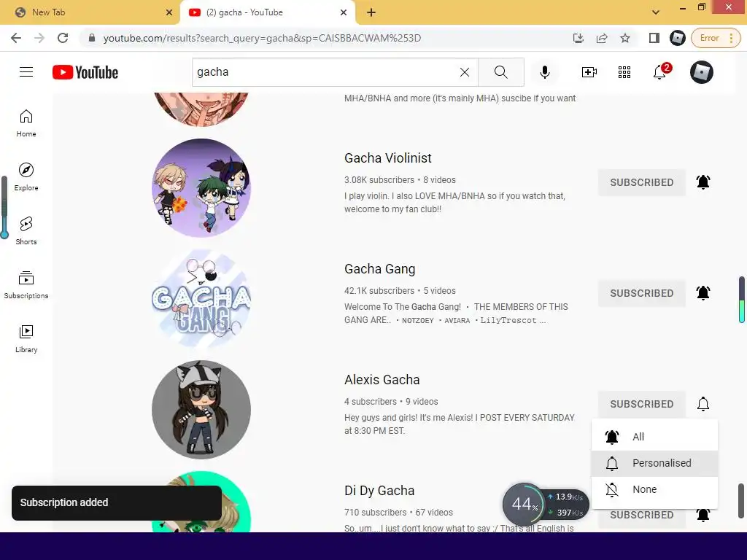747x560 pixels.
Task: Open the Gacha Violinist channel title
Action: click(388, 158)
